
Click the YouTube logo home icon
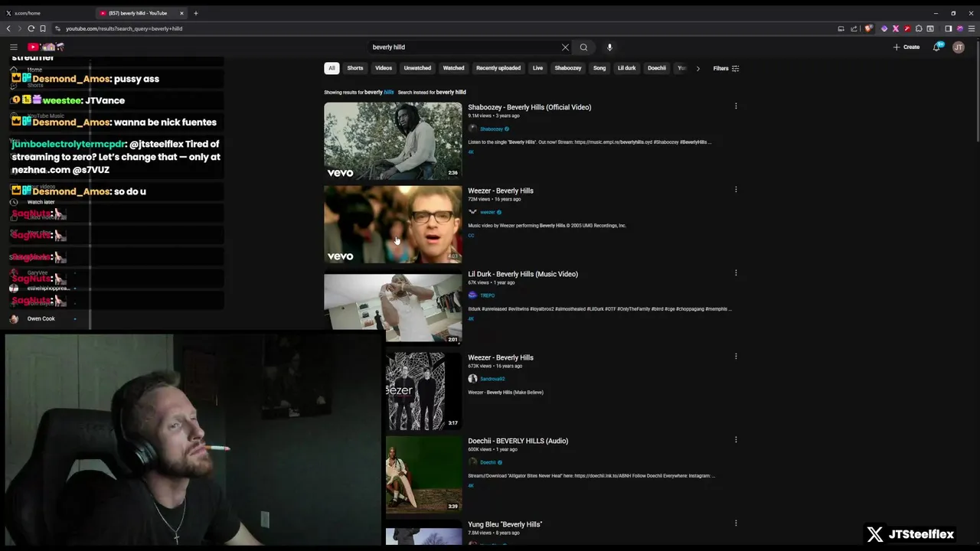(x=45, y=47)
